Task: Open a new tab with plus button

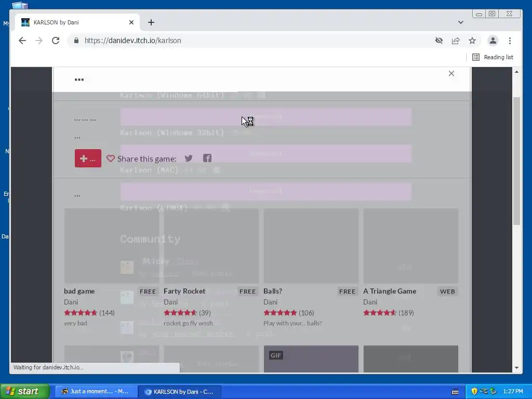Action: 151,22
